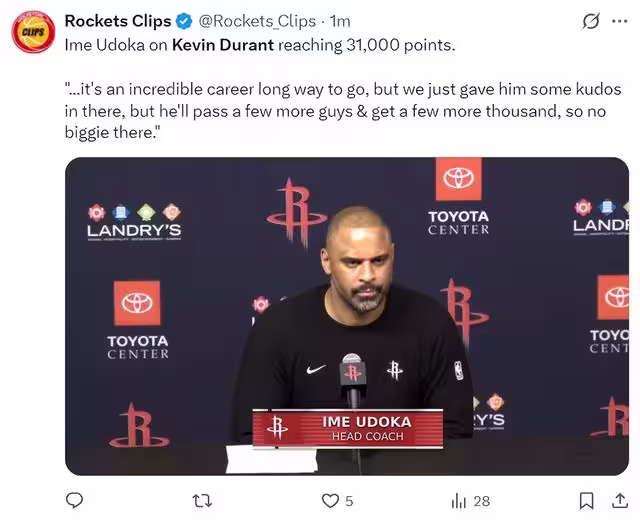This screenshot has height=520, width=640.
Task: Visit the @Rockets_Clips handle
Action: click(257, 21)
